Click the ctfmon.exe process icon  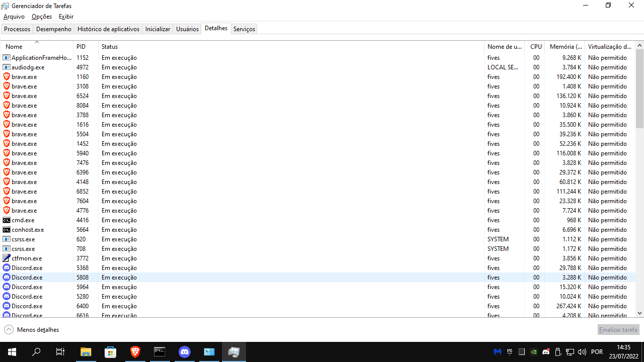(x=7, y=258)
